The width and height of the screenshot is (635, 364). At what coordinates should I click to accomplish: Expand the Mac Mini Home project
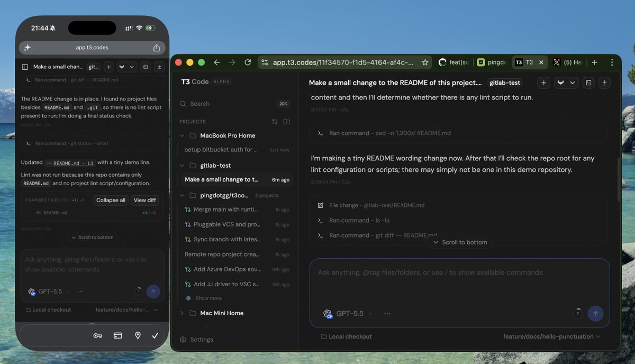click(x=182, y=313)
